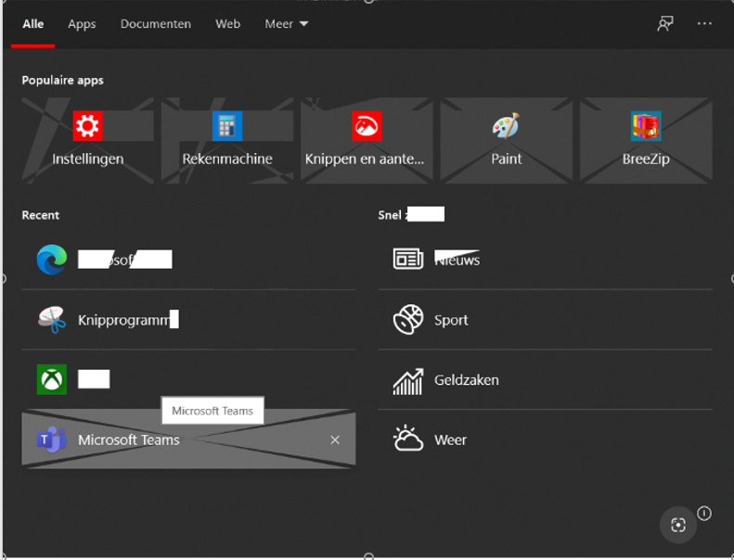Image resolution: width=734 pixels, height=560 pixels.
Task: Click the BreeZip label text
Action: [x=646, y=159]
